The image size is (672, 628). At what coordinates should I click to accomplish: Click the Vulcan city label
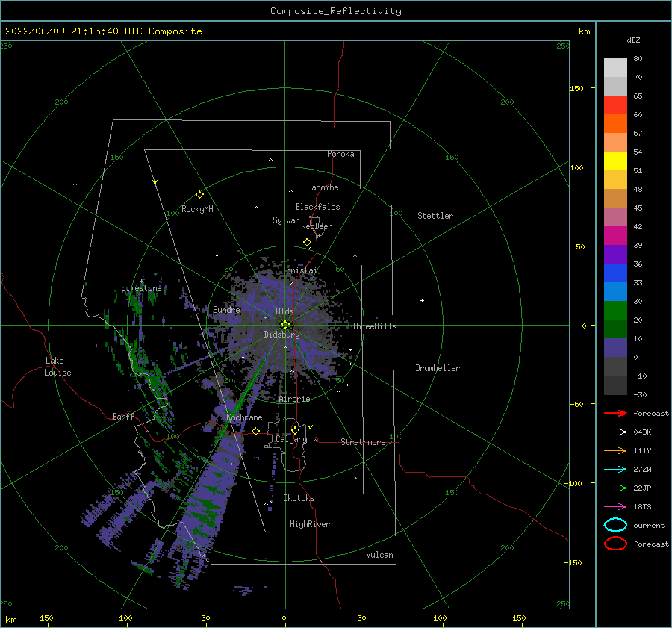click(380, 555)
